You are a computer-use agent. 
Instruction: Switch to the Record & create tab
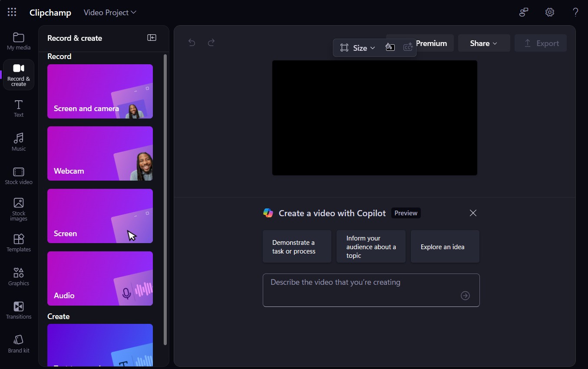click(x=18, y=74)
